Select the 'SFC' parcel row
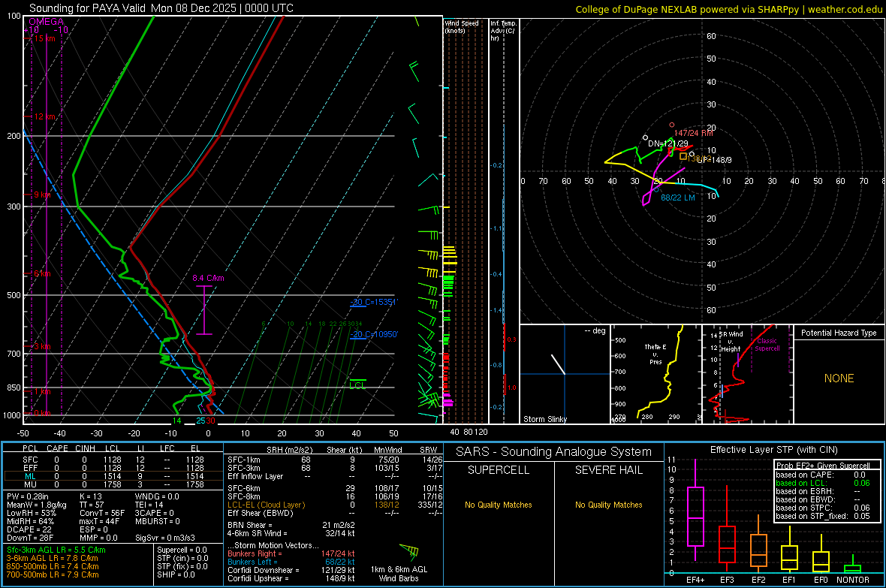This screenshot has height=588, width=886. coord(113,460)
